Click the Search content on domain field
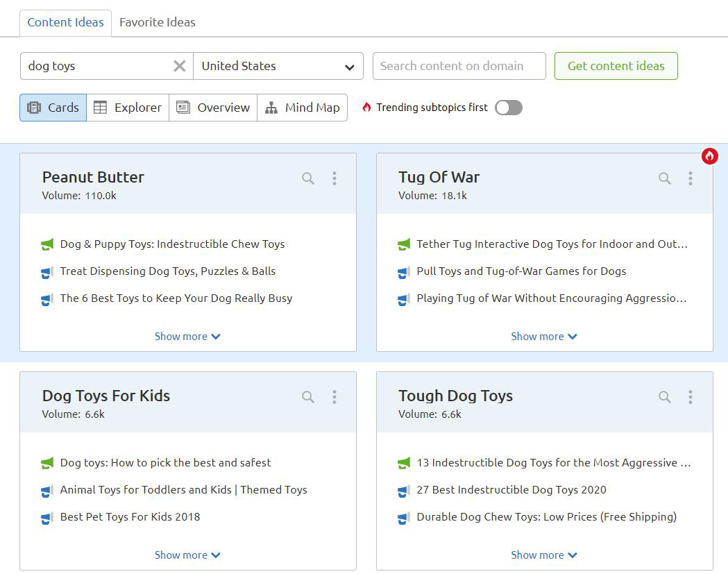Image resolution: width=728 pixels, height=574 pixels. tap(459, 66)
